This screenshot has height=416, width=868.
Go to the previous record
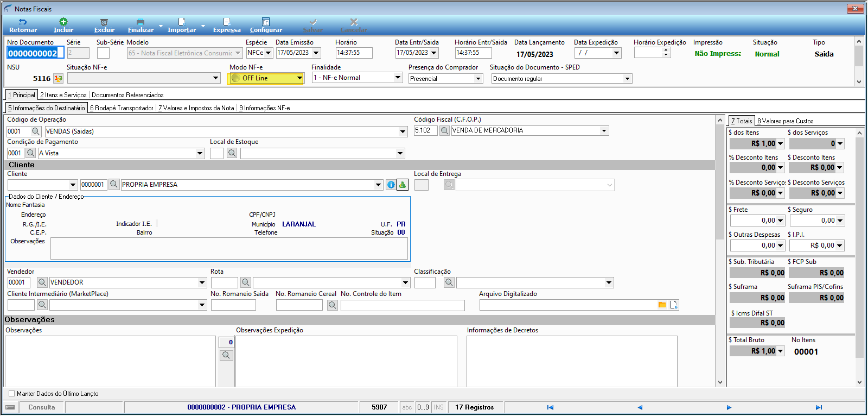click(x=640, y=407)
